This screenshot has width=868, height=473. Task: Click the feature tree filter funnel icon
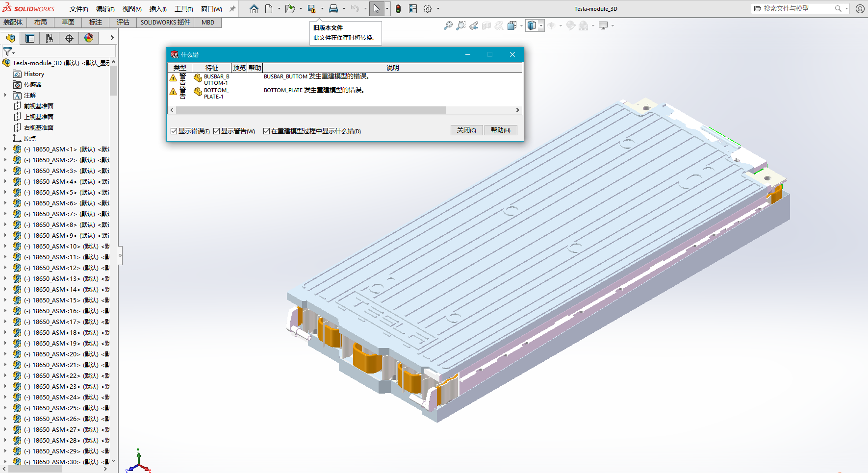pos(8,51)
